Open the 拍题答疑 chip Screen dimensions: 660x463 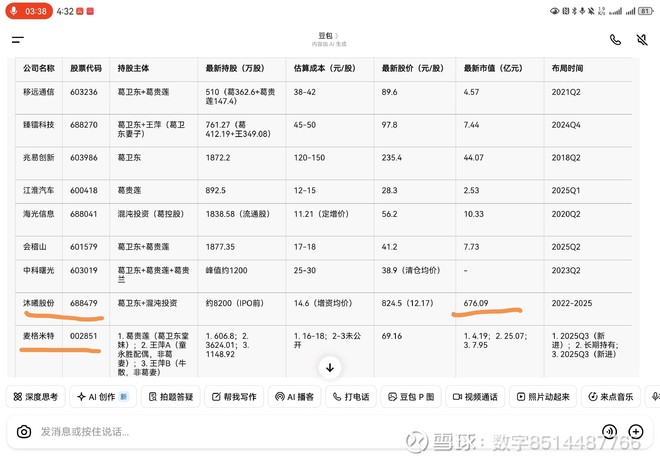pos(170,396)
